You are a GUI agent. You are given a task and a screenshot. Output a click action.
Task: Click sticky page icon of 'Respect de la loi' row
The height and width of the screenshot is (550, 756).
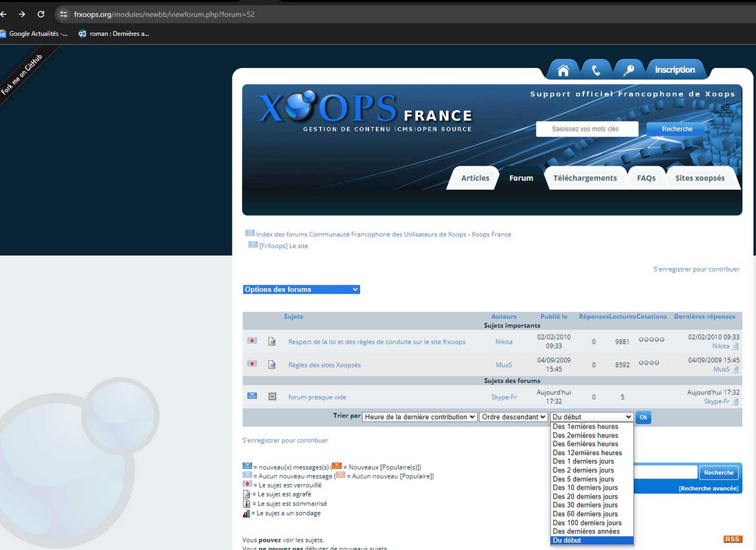(272, 341)
